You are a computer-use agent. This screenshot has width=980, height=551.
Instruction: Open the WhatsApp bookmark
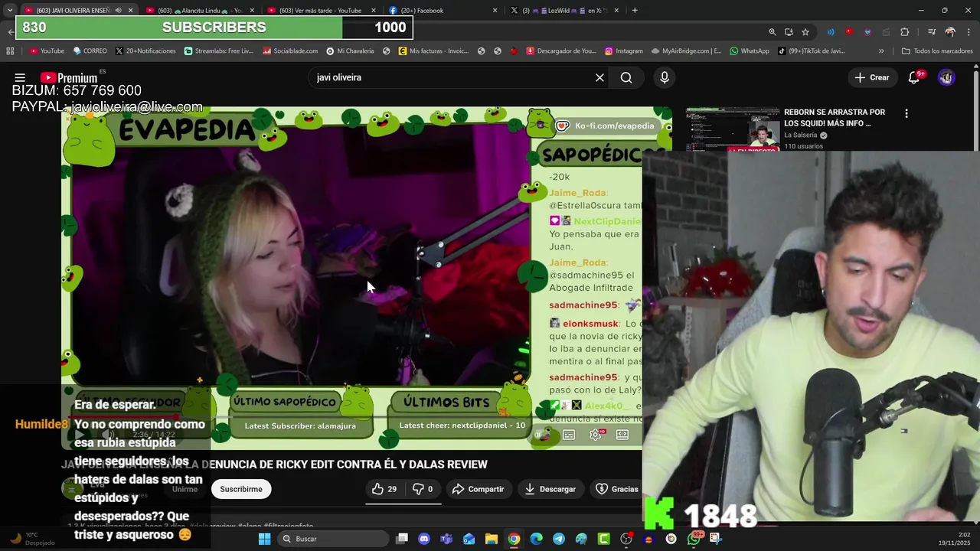(750, 51)
